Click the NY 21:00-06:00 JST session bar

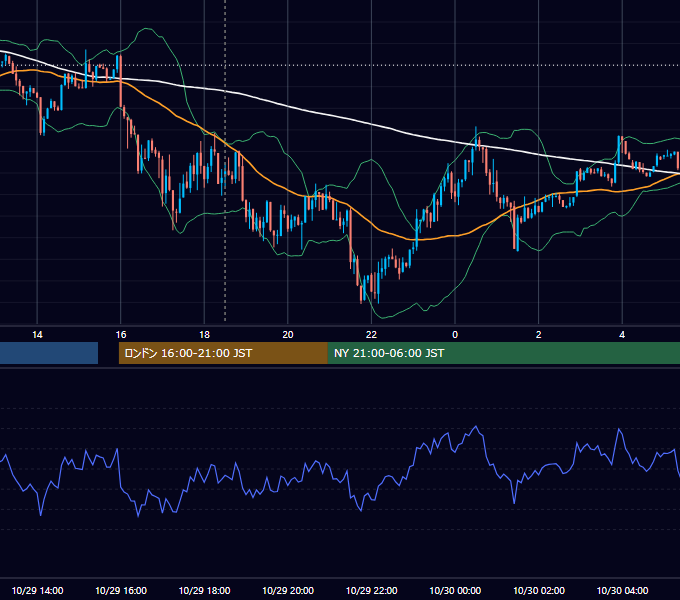(503, 353)
